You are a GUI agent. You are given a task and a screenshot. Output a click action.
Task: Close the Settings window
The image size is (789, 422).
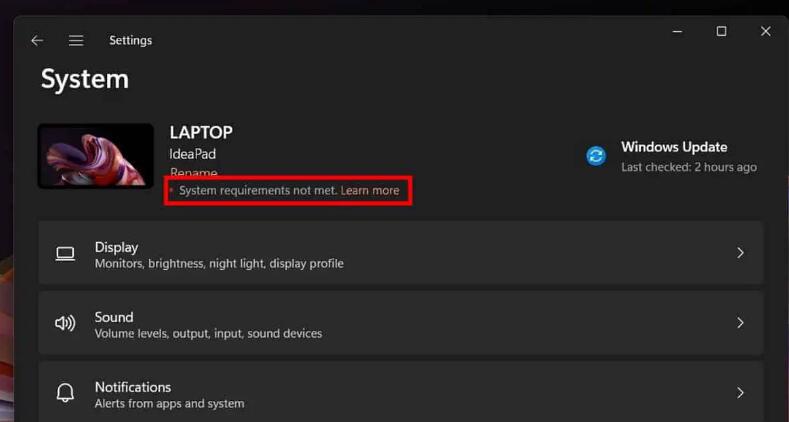(x=765, y=32)
